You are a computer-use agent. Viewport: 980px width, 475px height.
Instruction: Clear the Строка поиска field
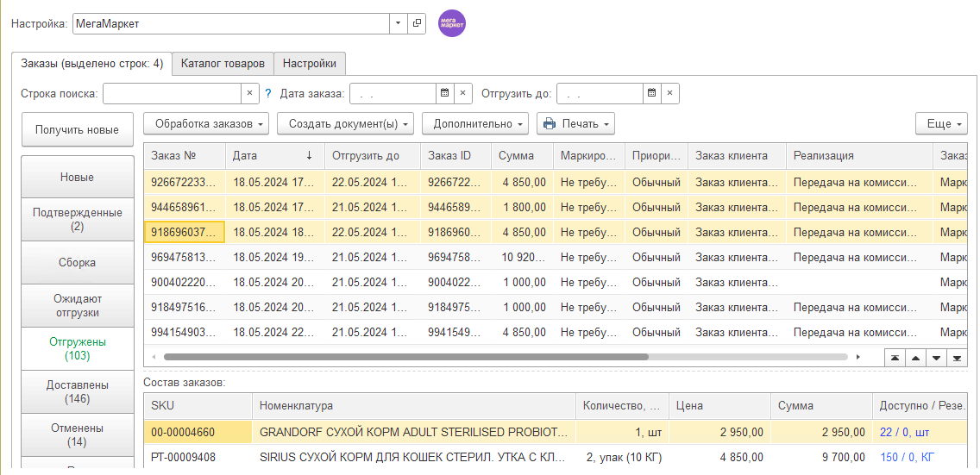tap(249, 93)
